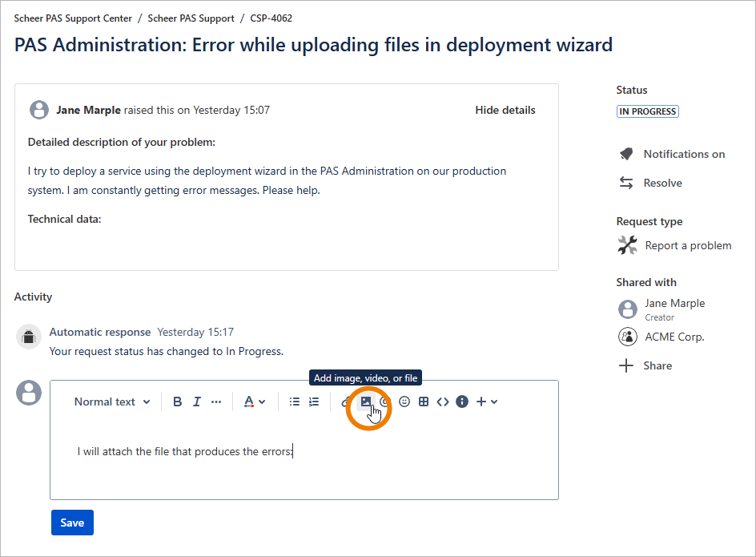Click the Report a problem wrench icon
Viewport: 756px width, 557px height.
tap(627, 245)
